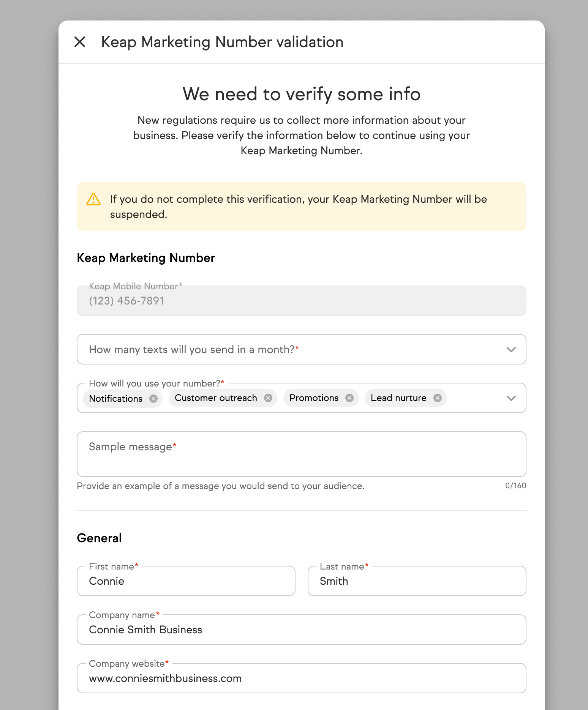Remove the Lead nurture chip
The image size is (588, 710).
(438, 398)
